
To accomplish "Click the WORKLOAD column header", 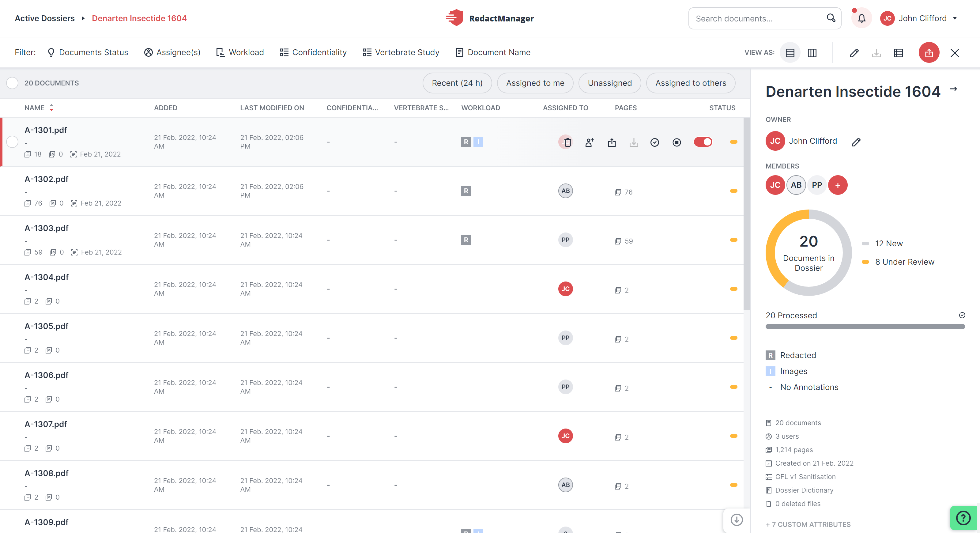I will coord(481,108).
